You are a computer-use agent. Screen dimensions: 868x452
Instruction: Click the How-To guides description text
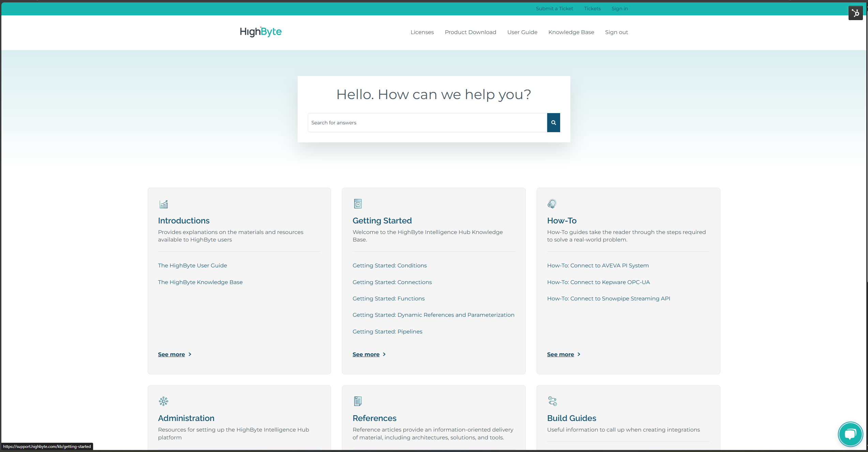pyautogui.click(x=626, y=236)
